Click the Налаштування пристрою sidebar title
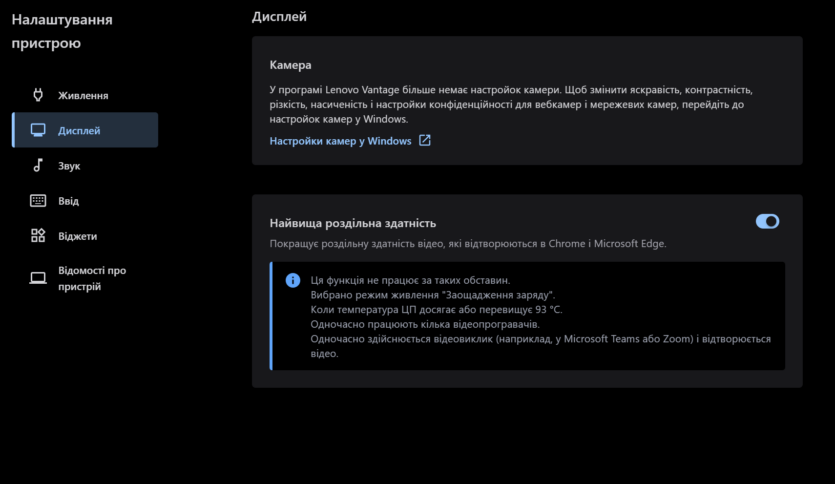 pos(62,31)
